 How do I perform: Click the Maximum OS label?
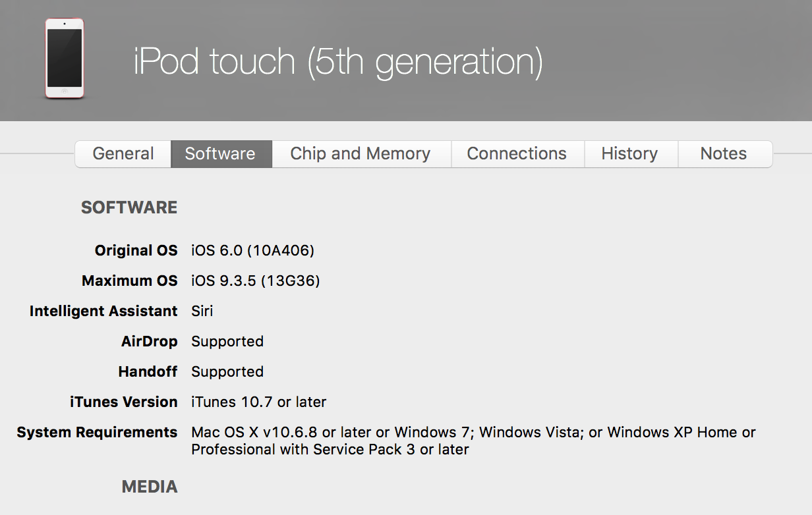[x=129, y=281]
